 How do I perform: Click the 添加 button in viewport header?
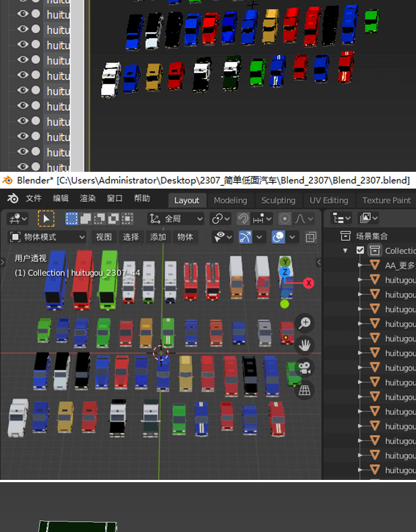[x=158, y=237]
